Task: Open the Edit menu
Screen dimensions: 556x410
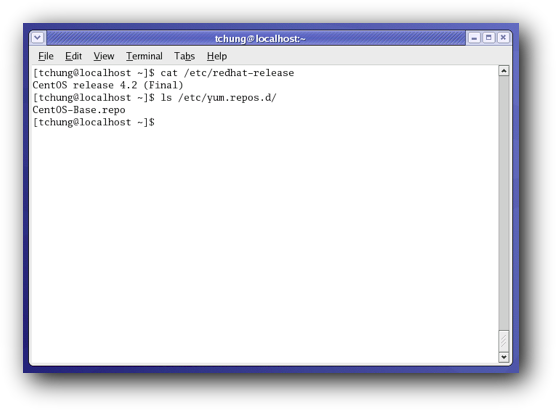Action: (x=73, y=56)
